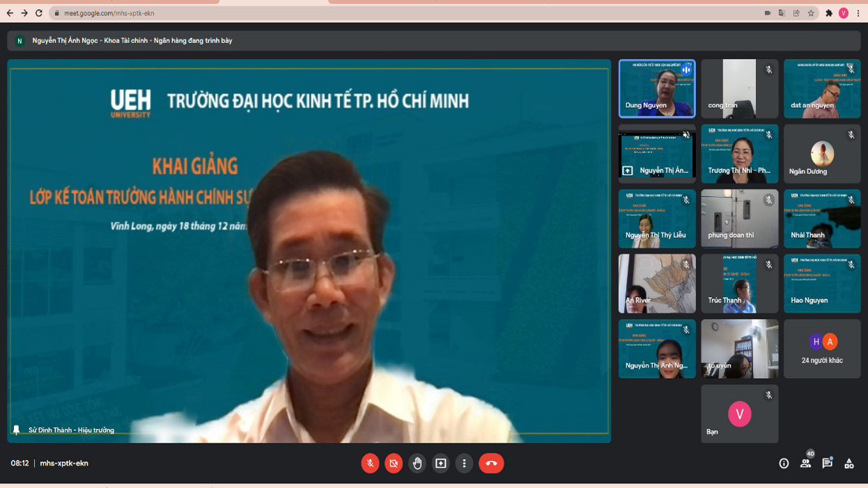This screenshot has width=868, height=488.
Task: Click the main presentation video of the speaker
Action: click(x=309, y=251)
